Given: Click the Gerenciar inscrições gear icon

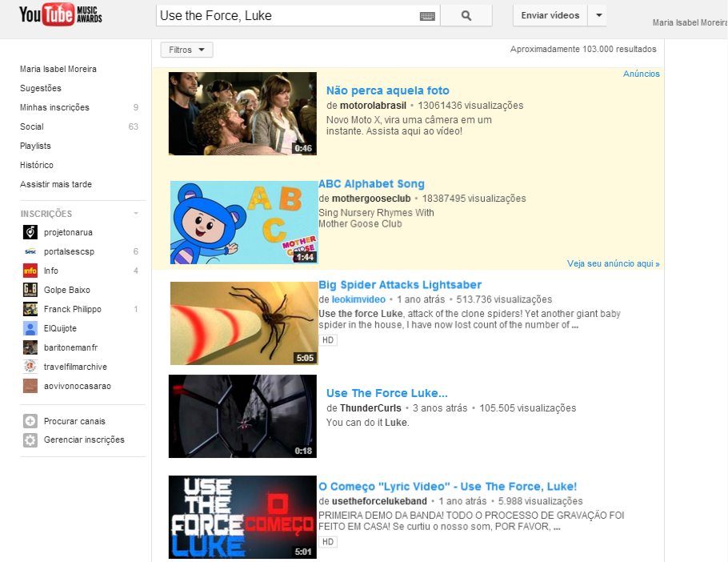Looking at the screenshot, I should [30, 440].
